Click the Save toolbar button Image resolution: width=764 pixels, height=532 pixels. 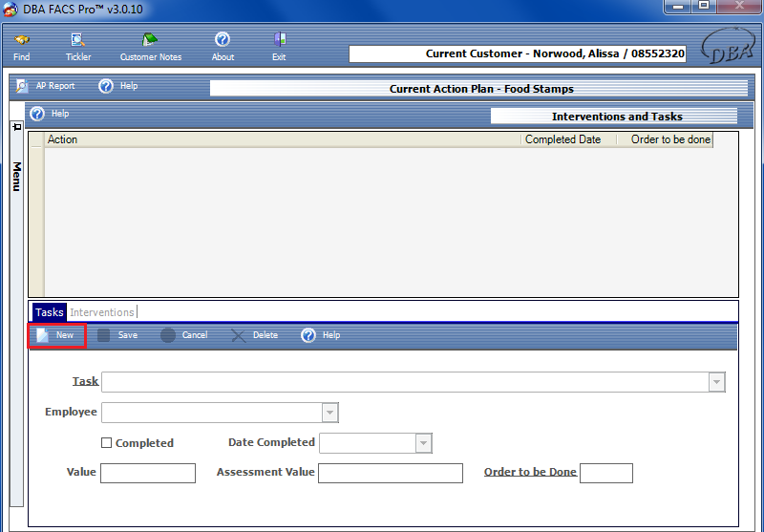[x=117, y=335]
